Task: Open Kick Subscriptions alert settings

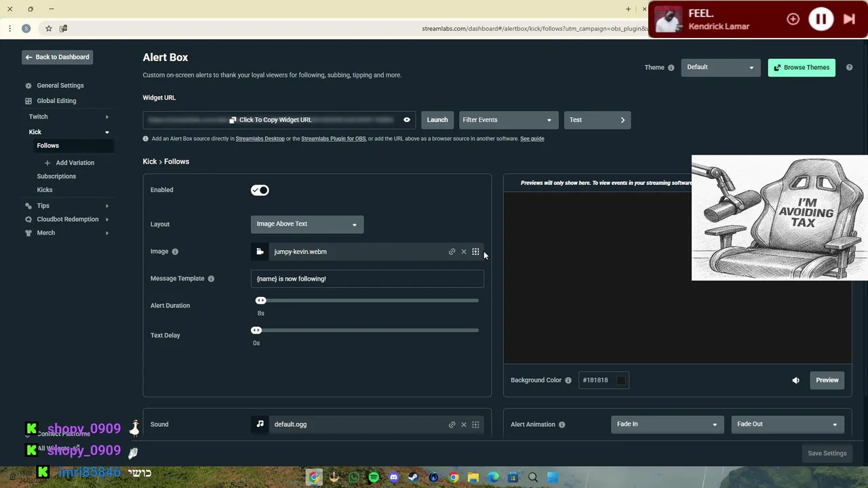Action: pyautogui.click(x=56, y=176)
